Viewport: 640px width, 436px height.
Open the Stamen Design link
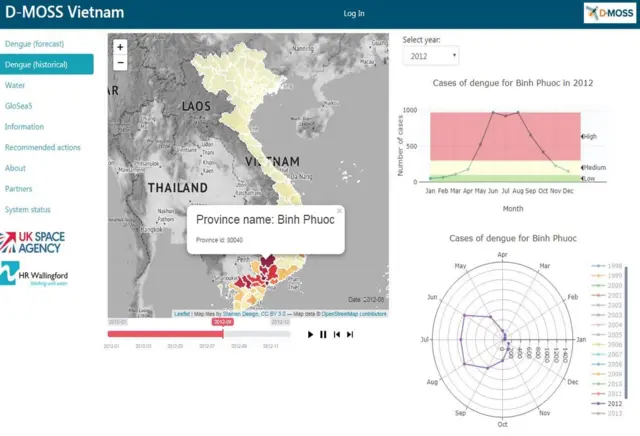(240, 314)
